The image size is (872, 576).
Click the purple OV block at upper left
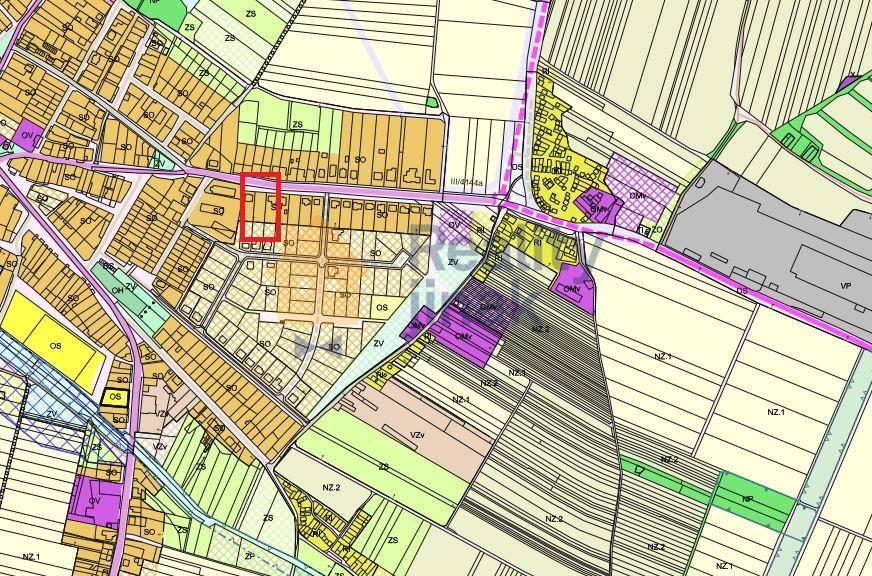click(27, 134)
